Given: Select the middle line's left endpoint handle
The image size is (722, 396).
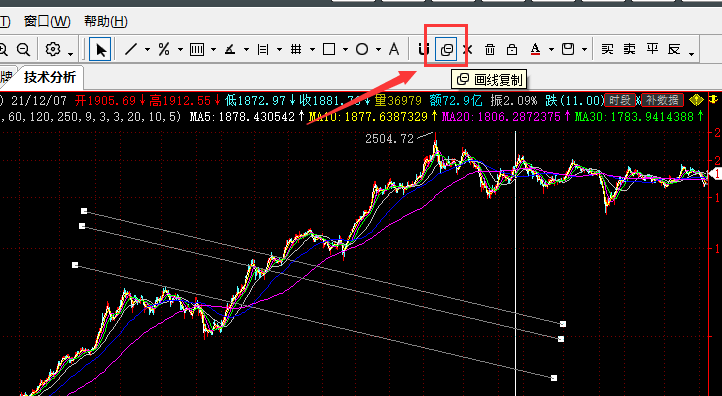Looking at the screenshot, I should click(x=82, y=226).
